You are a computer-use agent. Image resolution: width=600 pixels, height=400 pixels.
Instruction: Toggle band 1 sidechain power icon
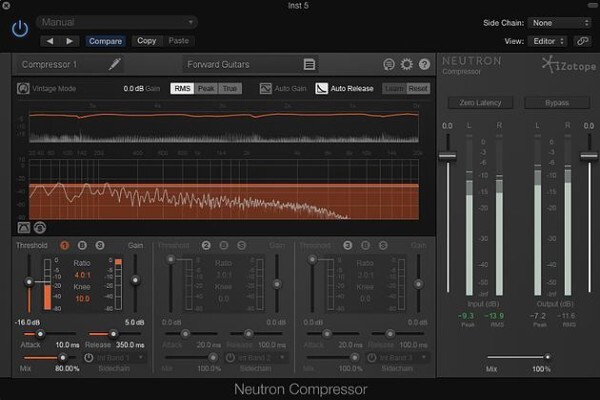click(x=88, y=358)
